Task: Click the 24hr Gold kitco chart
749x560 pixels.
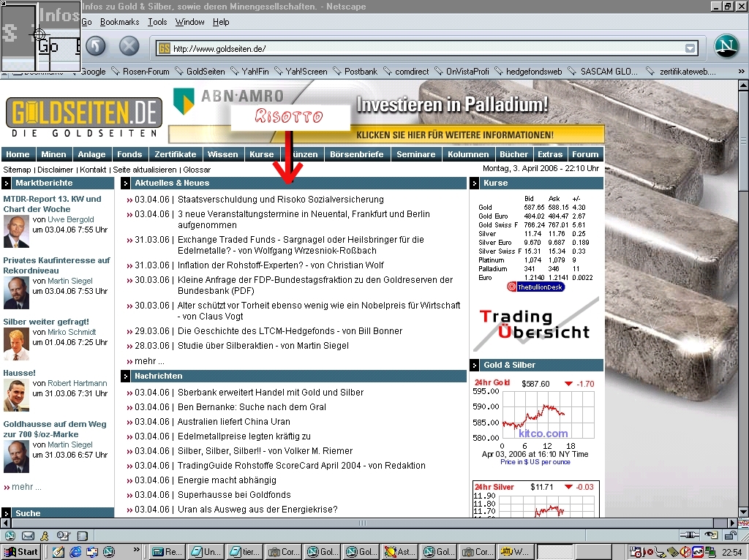Action: 536,422
